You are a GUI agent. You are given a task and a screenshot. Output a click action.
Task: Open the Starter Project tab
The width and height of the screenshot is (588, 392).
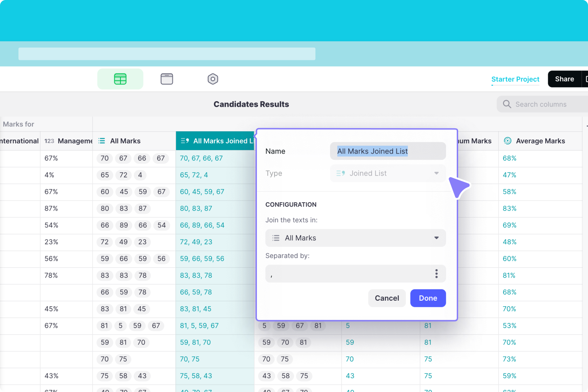515,79
